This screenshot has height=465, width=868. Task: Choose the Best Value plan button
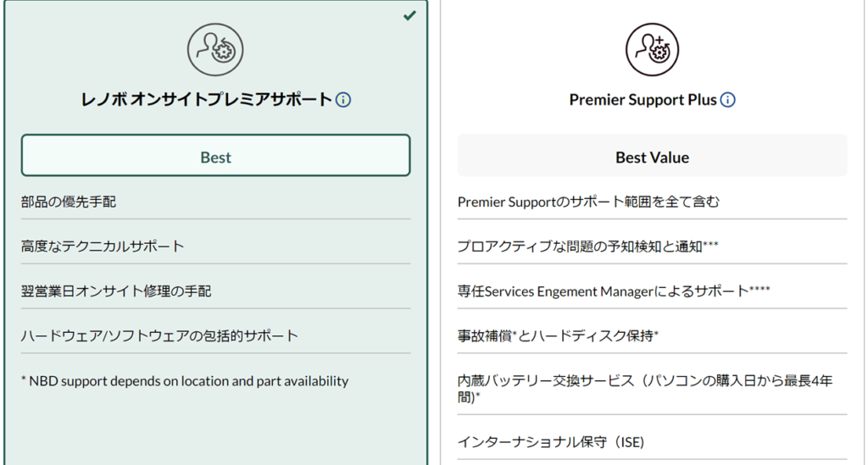coord(652,155)
